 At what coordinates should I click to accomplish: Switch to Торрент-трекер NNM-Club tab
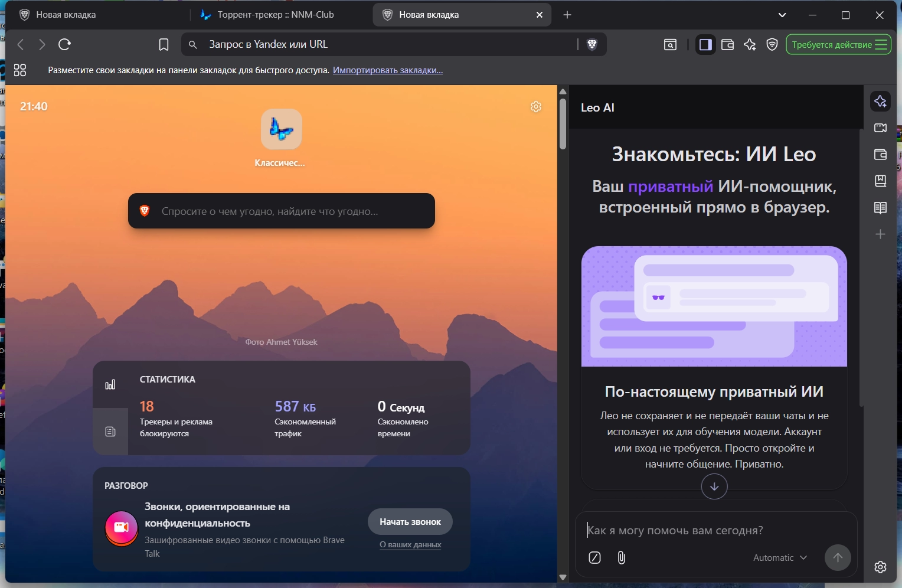click(x=276, y=15)
